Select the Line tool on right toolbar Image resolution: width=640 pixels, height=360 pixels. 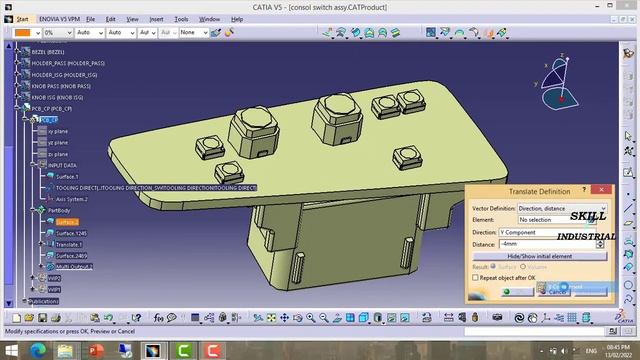(x=628, y=208)
